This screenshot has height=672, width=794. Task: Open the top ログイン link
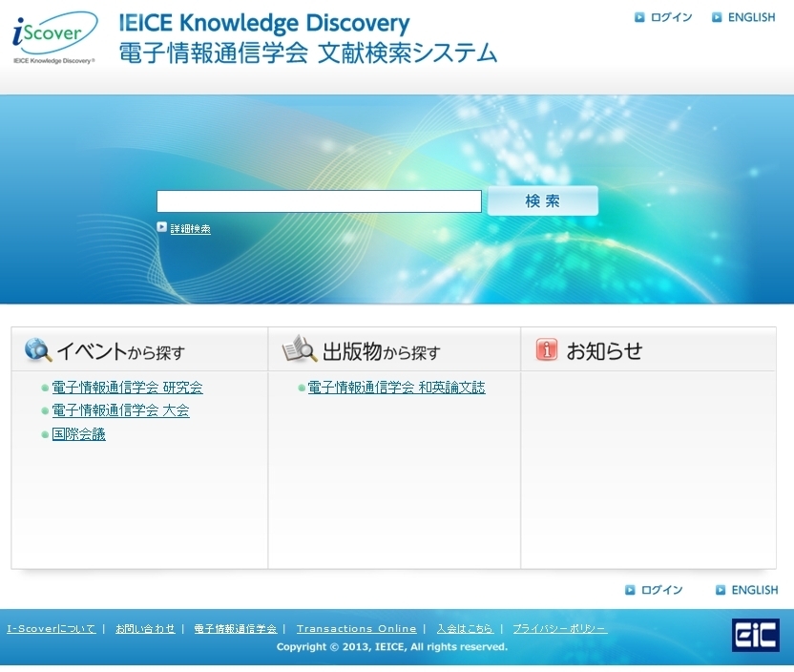tap(671, 18)
